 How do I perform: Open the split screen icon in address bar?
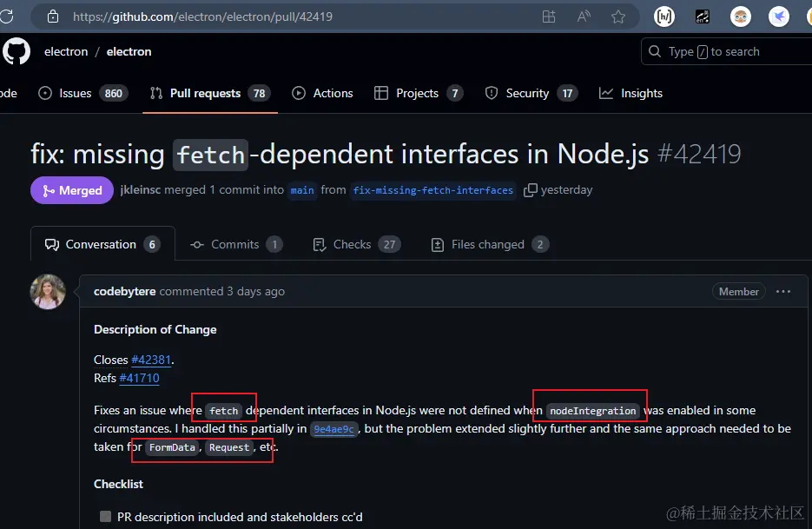pos(549,17)
